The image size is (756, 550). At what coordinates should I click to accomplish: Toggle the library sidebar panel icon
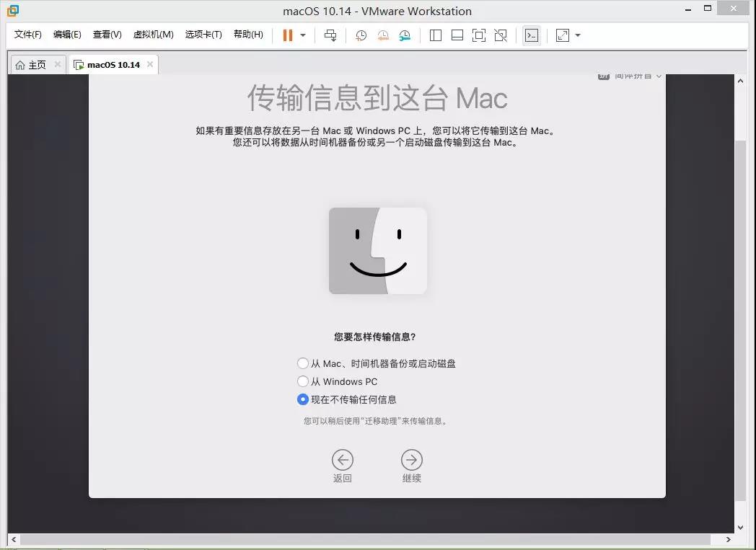pyautogui.click(x=436, y=35)
